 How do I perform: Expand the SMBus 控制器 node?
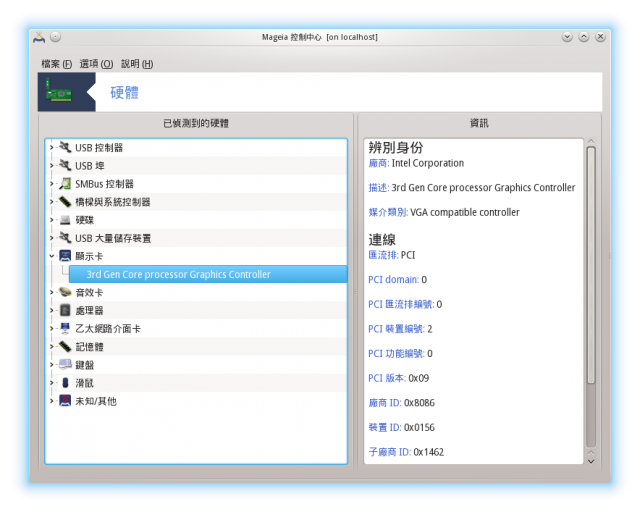tap(51, 184)
